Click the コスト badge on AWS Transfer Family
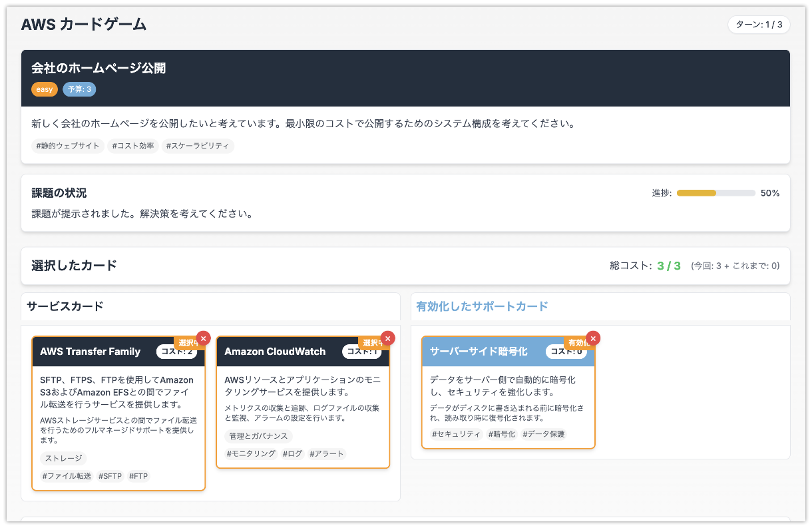Image resolution: width=812 pixels, height=528 pixels. (x=176, y=352)
